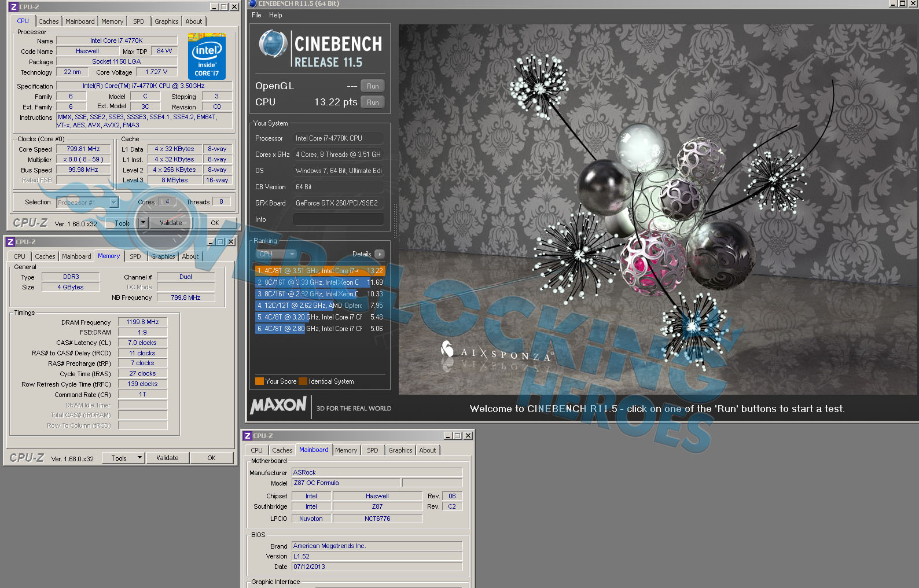Click the Manufacturer value ASRock
The width and height of the screenshot is (919, 588).
pos(377,473)
